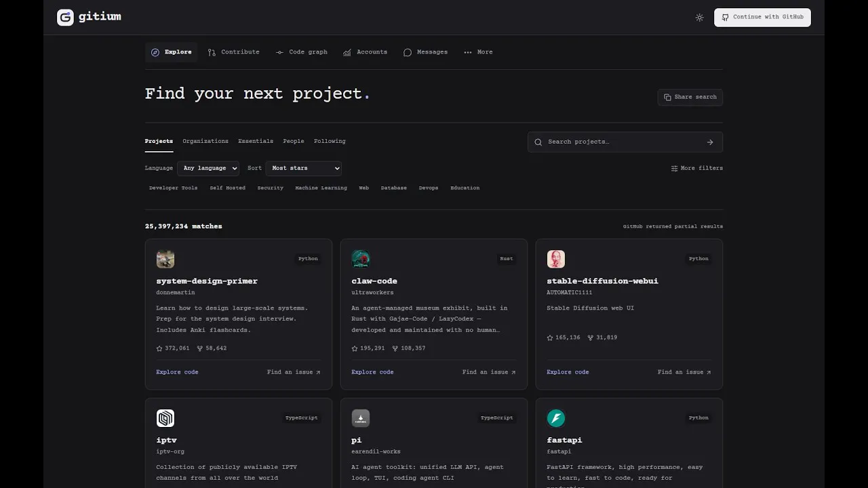
Task: Open the Explore tab
Action: 171,52
